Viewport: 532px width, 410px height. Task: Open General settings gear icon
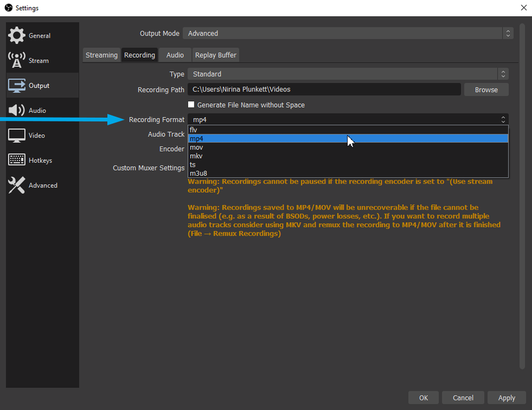click(x=16, y=35)
